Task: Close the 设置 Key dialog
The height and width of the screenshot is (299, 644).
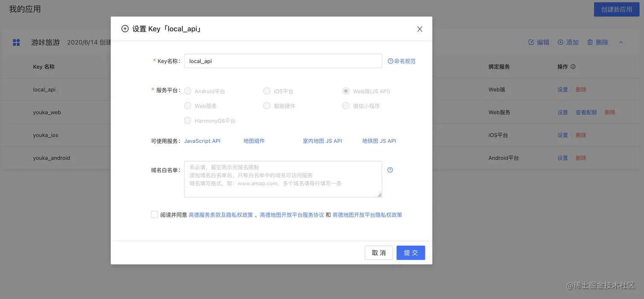Action: [x=420, y=29]
